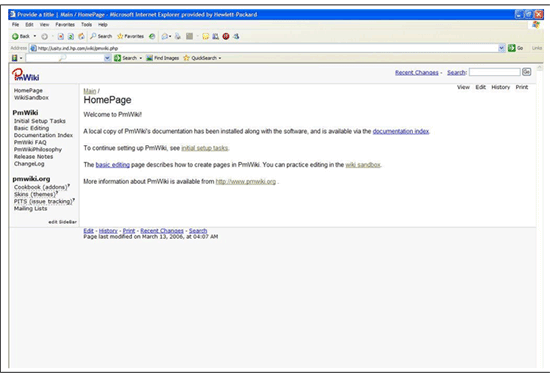The width and height of the screenshot is (550, 378).
Task: Open the Favorites pane star button
Action: point(130,36)
